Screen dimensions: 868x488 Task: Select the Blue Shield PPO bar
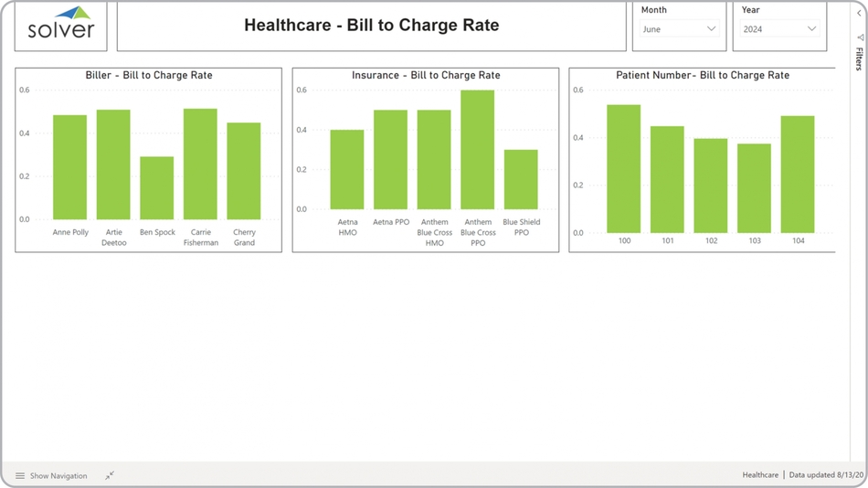[521, 180]
